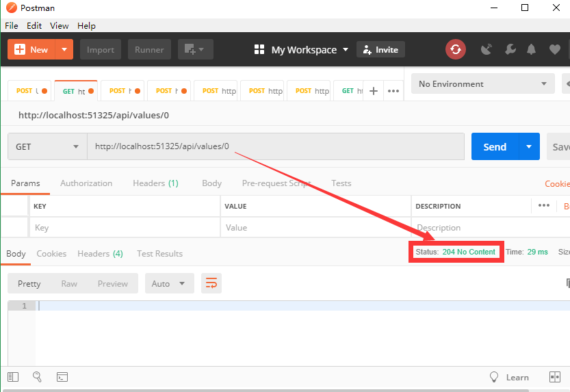Click the Key parameter field

(125, 227)
